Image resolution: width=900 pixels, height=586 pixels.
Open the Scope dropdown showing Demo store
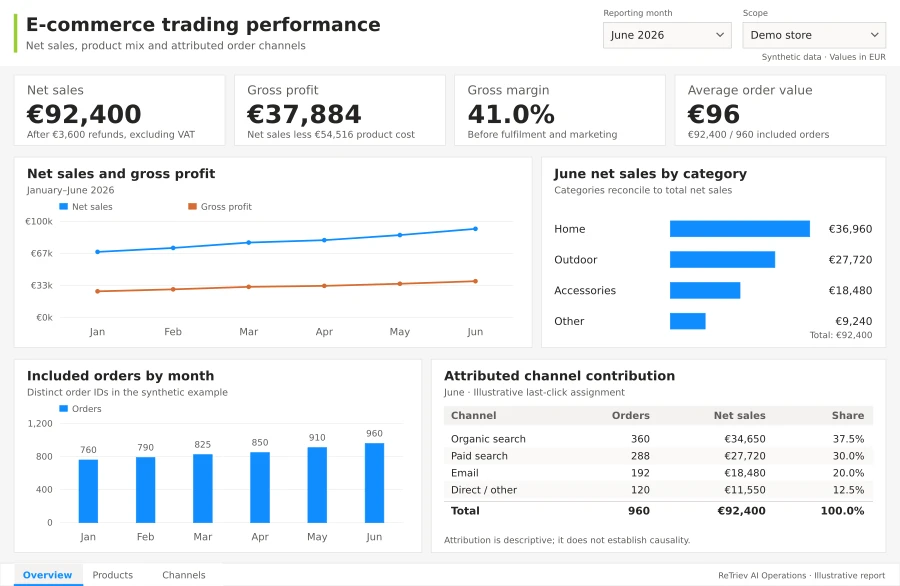(814, 35)
